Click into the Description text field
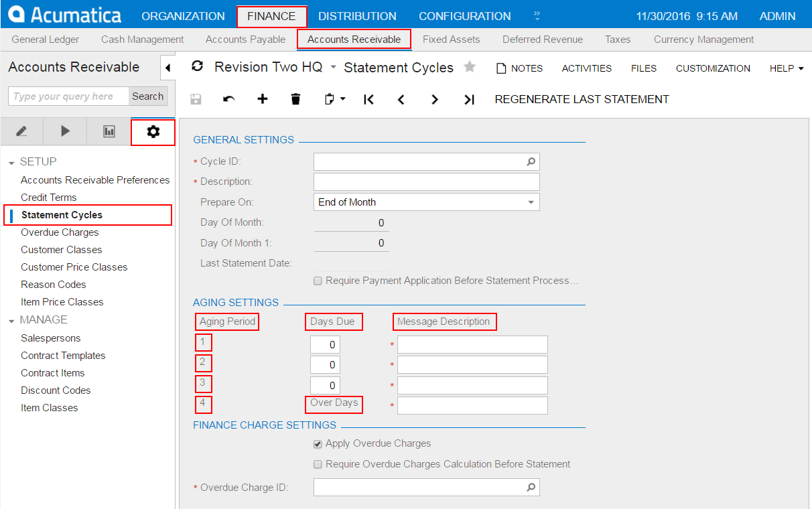Viewport: 812px width, 509px height. click(x=426, y=181)
